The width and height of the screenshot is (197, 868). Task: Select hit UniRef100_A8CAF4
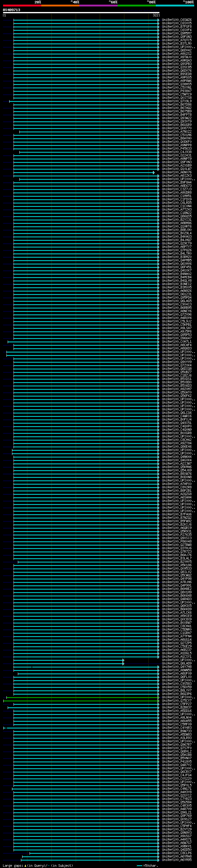point(176,345)
